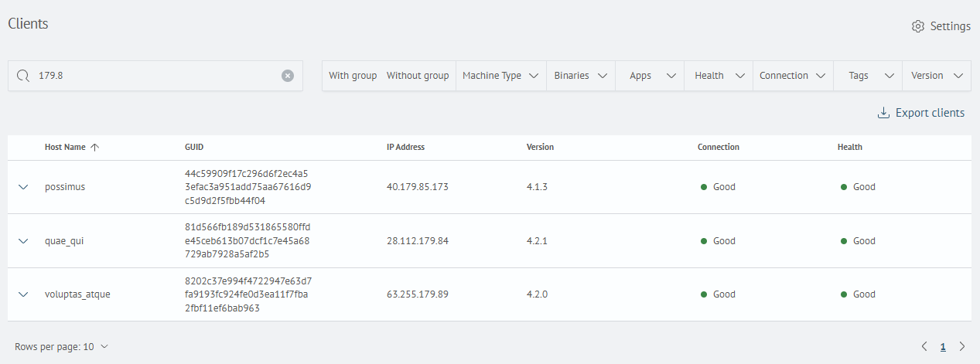Click the IP Address column header
This screenshot has height=364, width=980.
pos(405,147)
